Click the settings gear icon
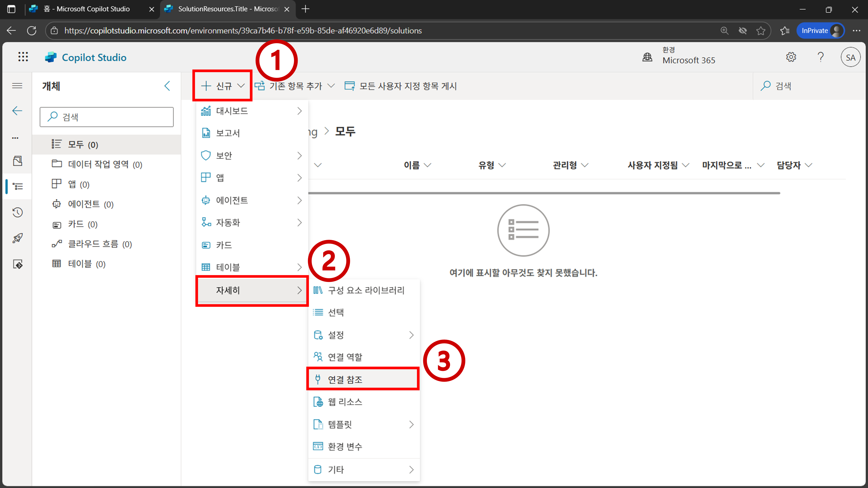 [791, 57]
